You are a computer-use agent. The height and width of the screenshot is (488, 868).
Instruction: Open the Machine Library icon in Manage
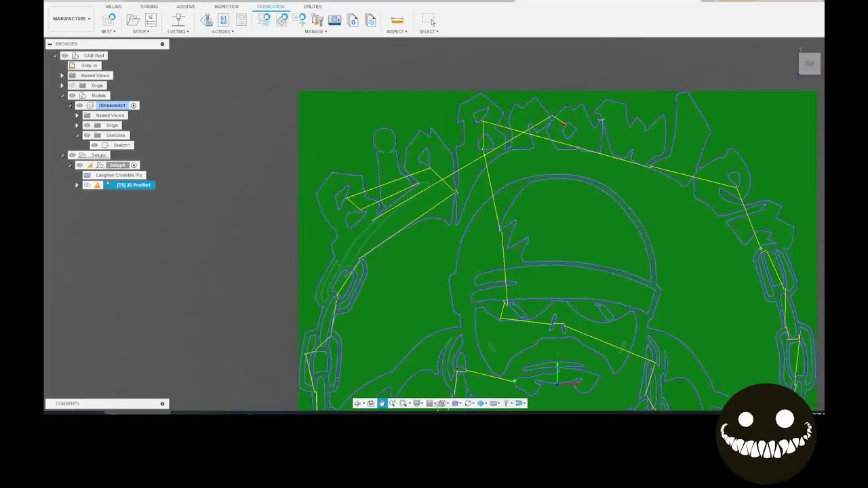tap(334, 20)
